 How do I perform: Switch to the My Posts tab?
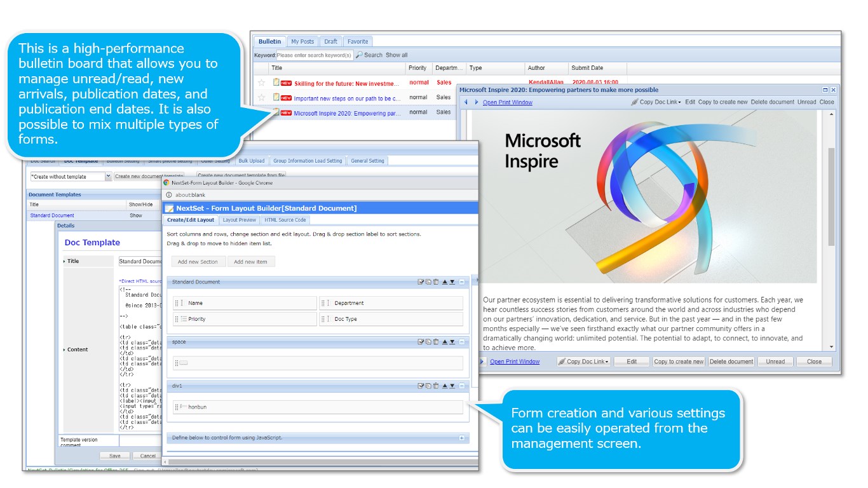(302, 41)
